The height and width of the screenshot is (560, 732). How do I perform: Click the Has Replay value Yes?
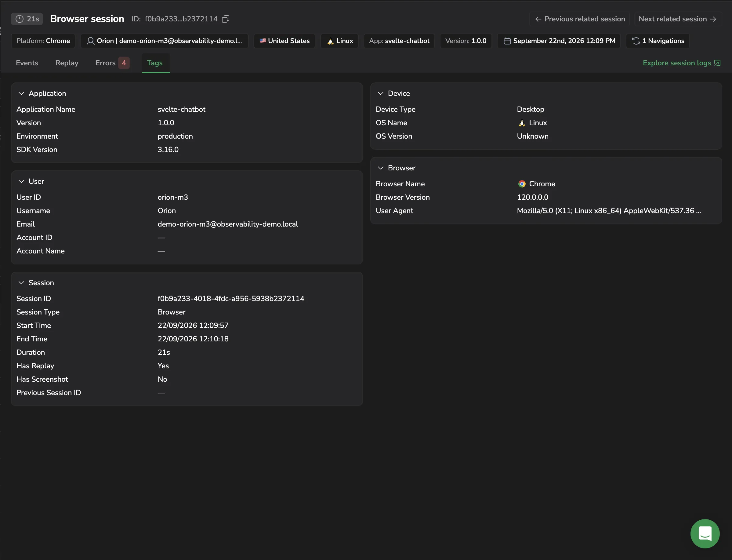tap(163, 366)
